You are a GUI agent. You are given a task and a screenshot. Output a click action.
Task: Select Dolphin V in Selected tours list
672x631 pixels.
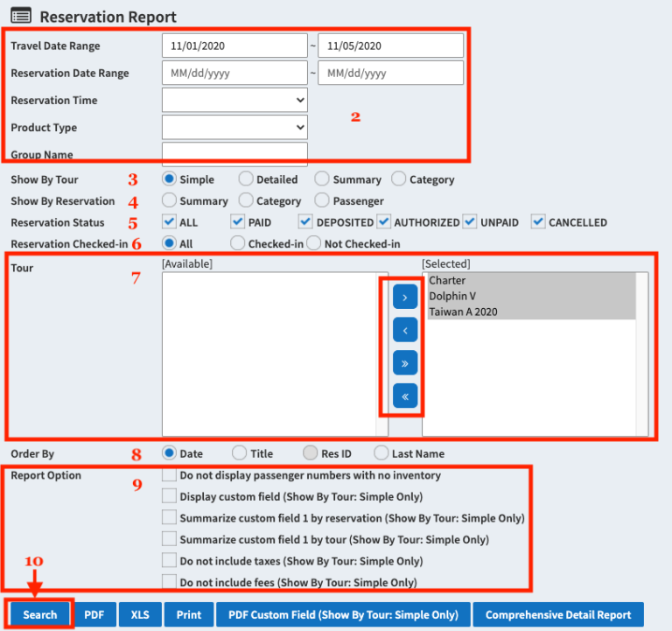(x=451, y=296)
